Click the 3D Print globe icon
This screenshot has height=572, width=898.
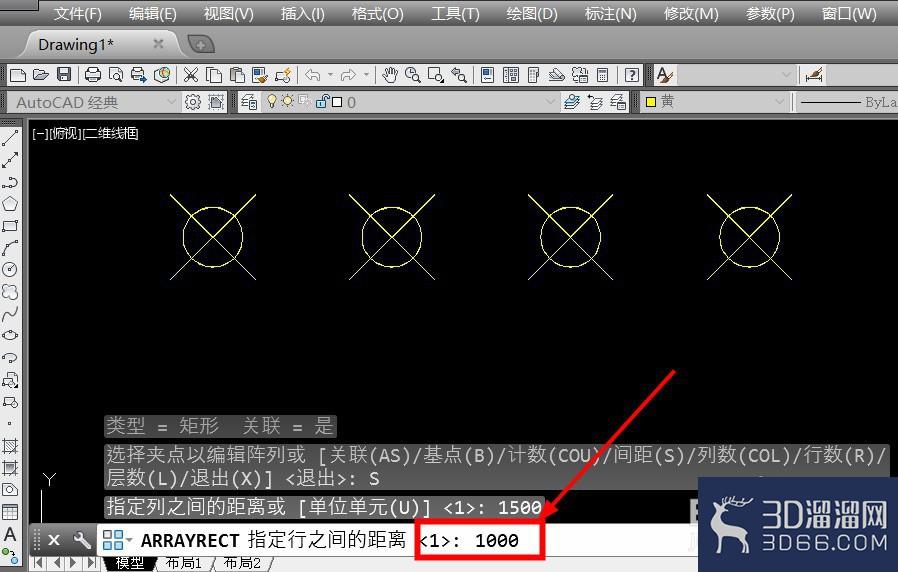pyautogui.click(x=163, y=75)
